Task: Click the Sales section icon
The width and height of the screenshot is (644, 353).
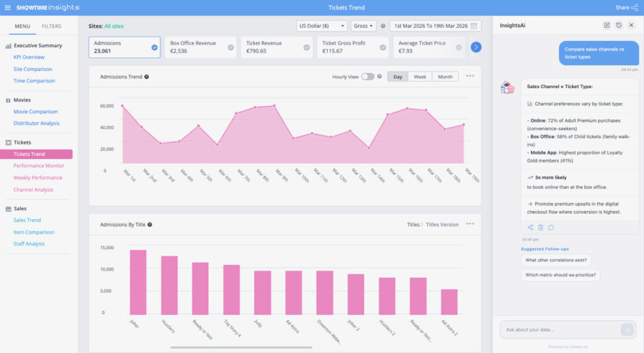Action: 8,209
